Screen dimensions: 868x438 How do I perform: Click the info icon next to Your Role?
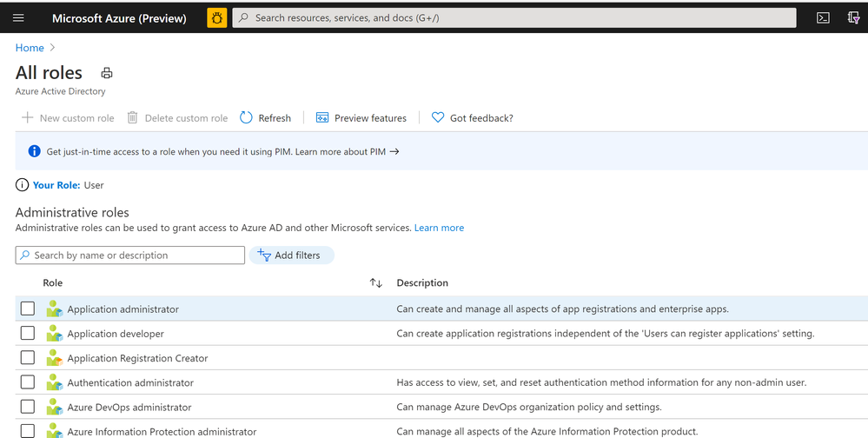22,185
